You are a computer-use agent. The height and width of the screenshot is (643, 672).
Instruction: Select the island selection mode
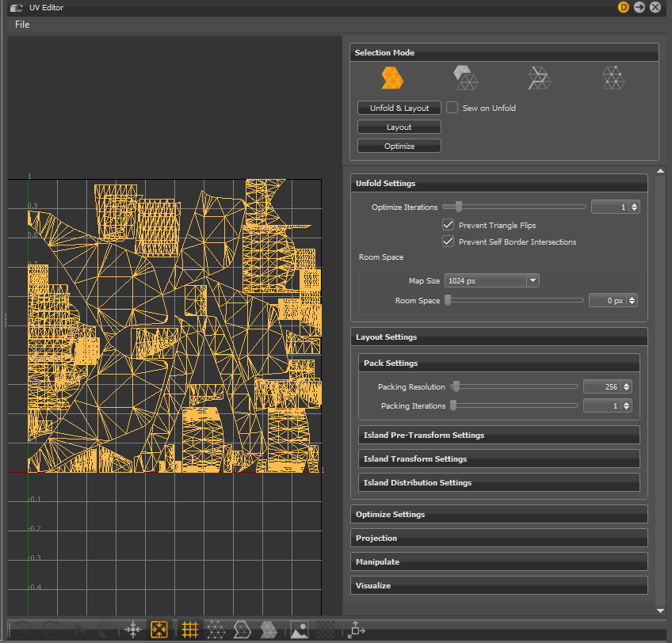pos(393,77)
